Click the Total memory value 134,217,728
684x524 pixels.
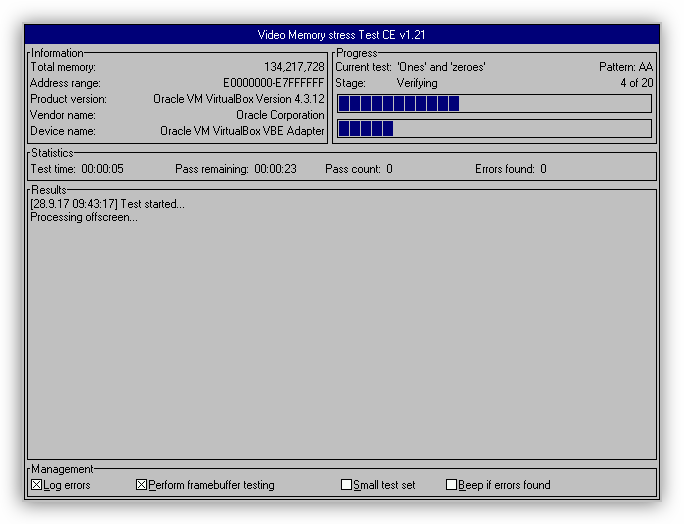click(x=290, y=67)
